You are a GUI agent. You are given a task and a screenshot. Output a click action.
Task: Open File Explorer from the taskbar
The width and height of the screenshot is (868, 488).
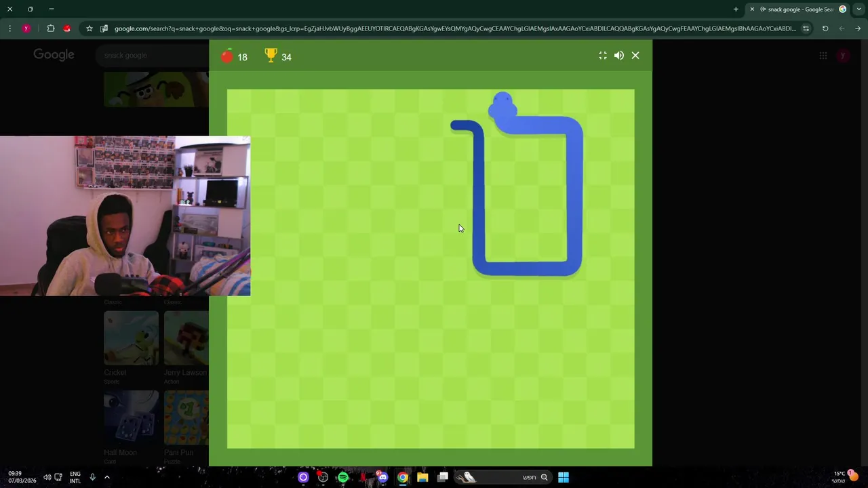coord(422,477)
